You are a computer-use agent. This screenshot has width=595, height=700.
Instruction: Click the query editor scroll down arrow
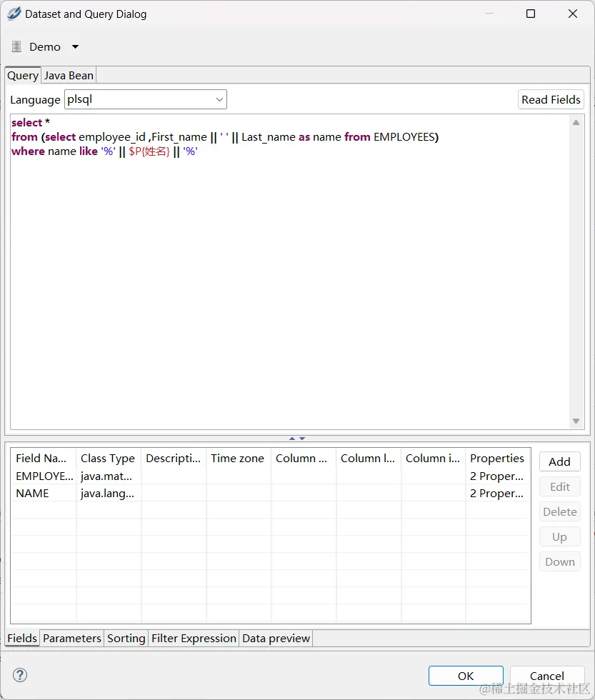[576, 421]
